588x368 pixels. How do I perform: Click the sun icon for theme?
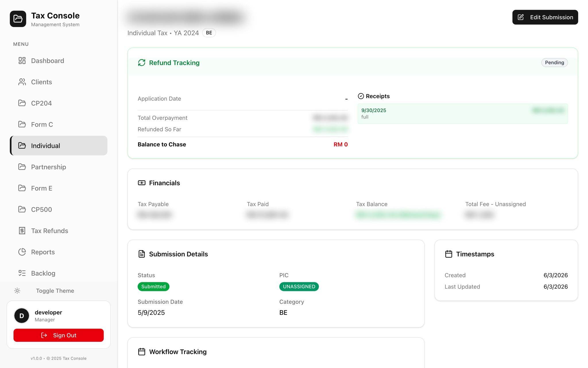17,291
